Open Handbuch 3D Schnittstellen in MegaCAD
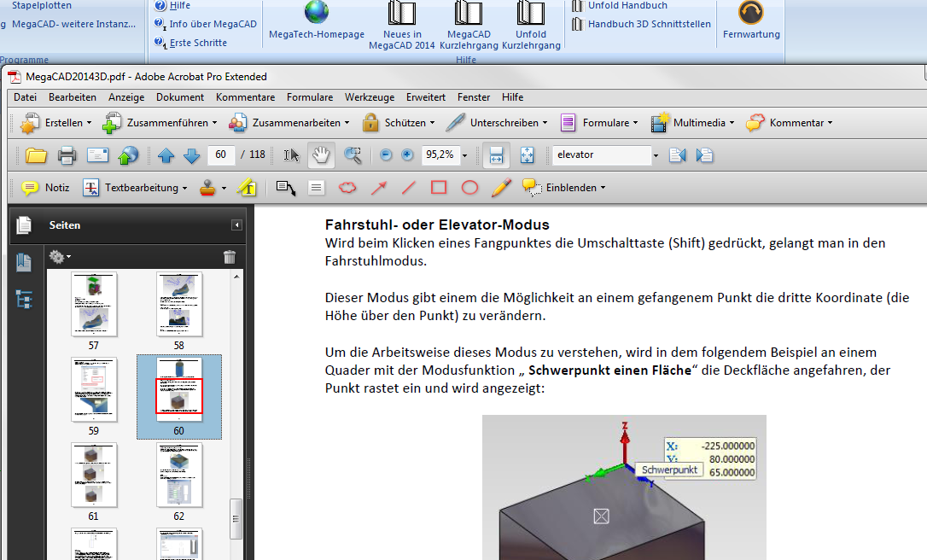The height and width of the screenshot is (560, 927). click(x=641, y=24)
